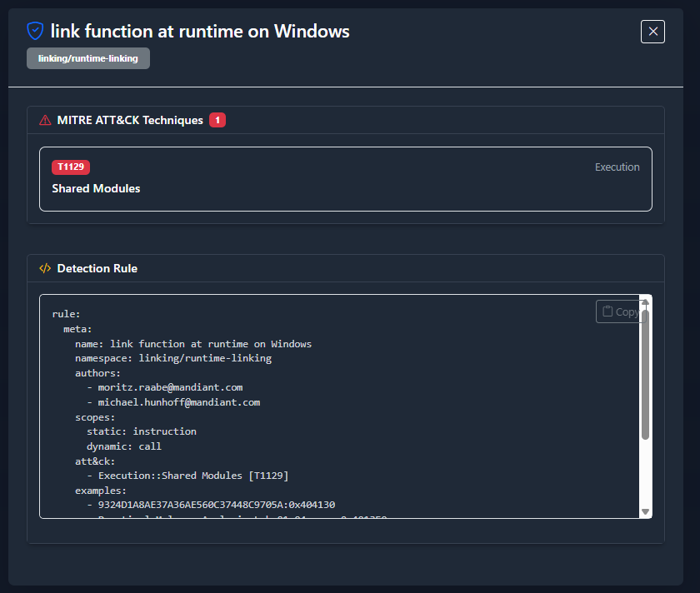
Task: Click the 'rule:' line in code
Action: click(66, 314)
